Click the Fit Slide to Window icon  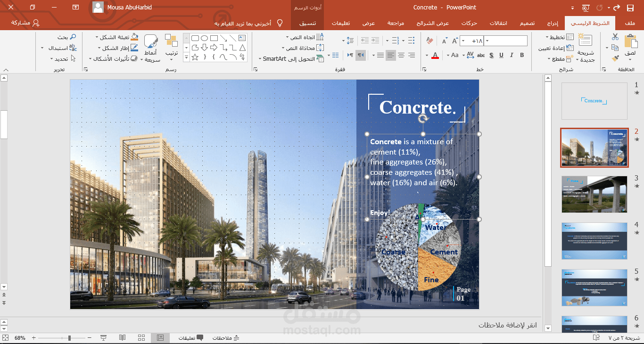pyautogui.click(x=5, y=338)
